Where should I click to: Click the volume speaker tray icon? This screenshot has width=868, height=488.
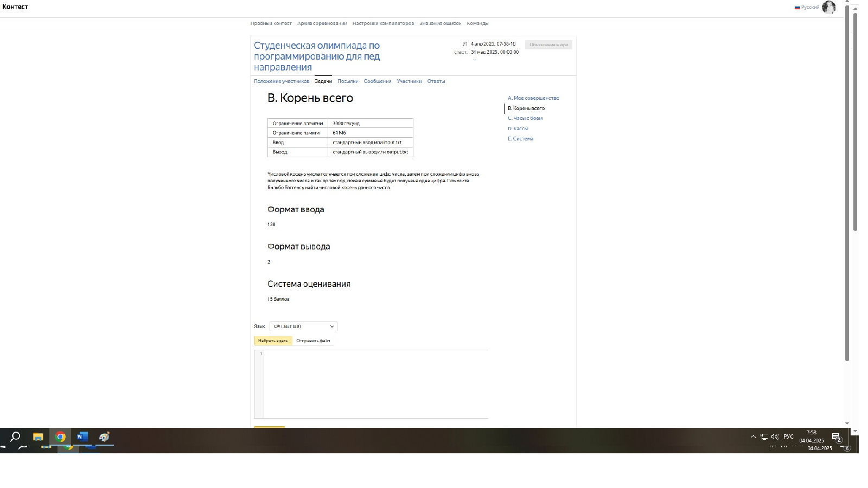[775, 436]
